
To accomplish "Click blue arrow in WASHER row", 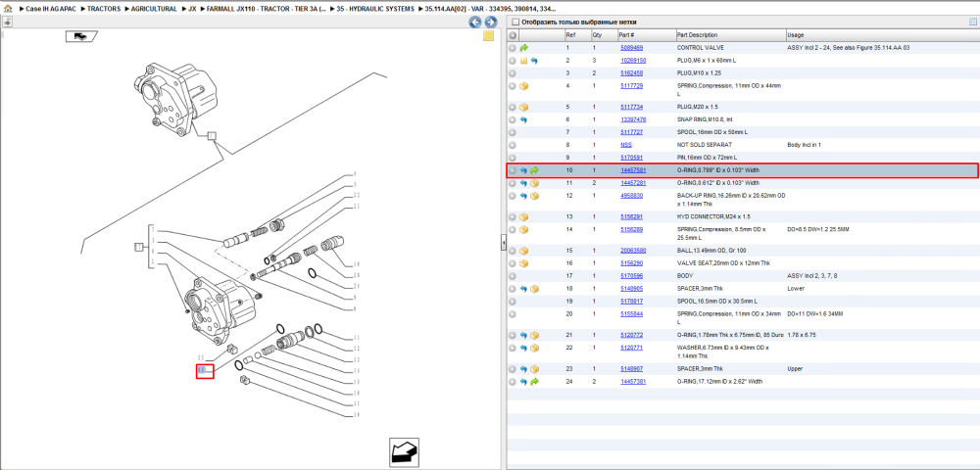I will point(523,348).
